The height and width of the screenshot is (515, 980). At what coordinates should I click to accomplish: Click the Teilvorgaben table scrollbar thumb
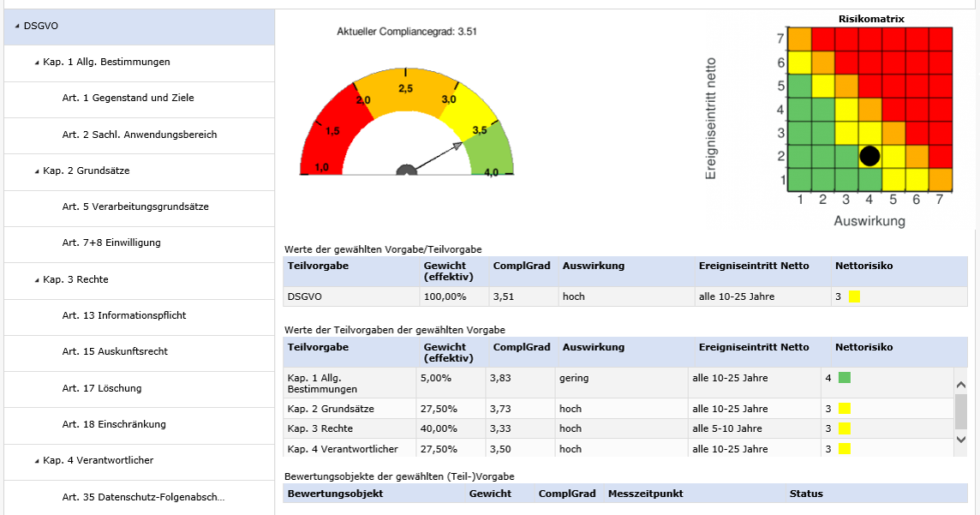coord(961,411)
